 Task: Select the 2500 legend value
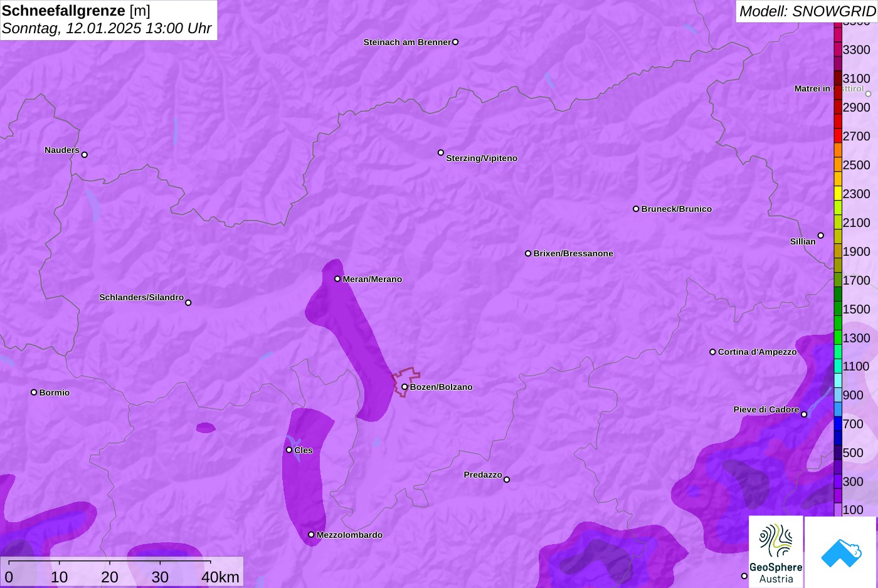coord(857,165)
